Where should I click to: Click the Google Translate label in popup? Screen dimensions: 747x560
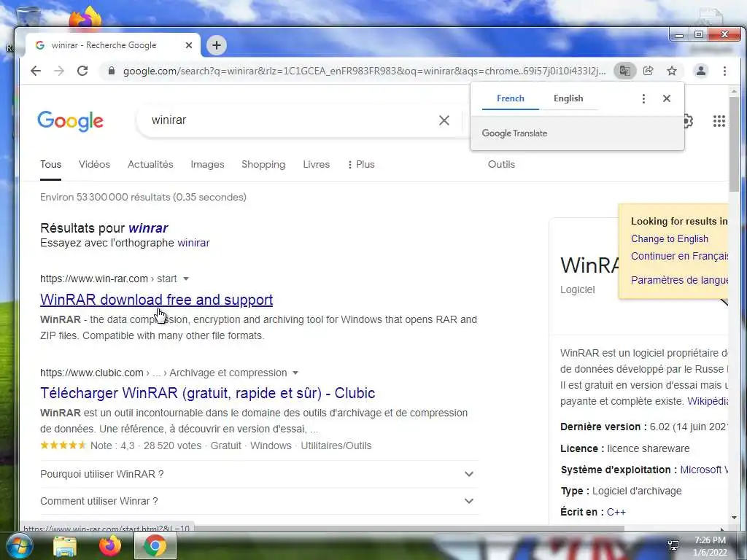tap(514, 133)
